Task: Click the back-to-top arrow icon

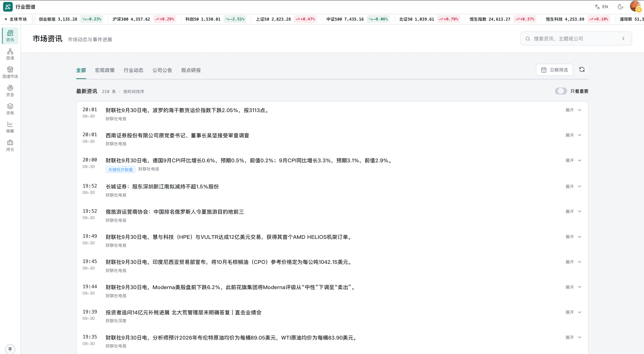Action: click(10, 349)
